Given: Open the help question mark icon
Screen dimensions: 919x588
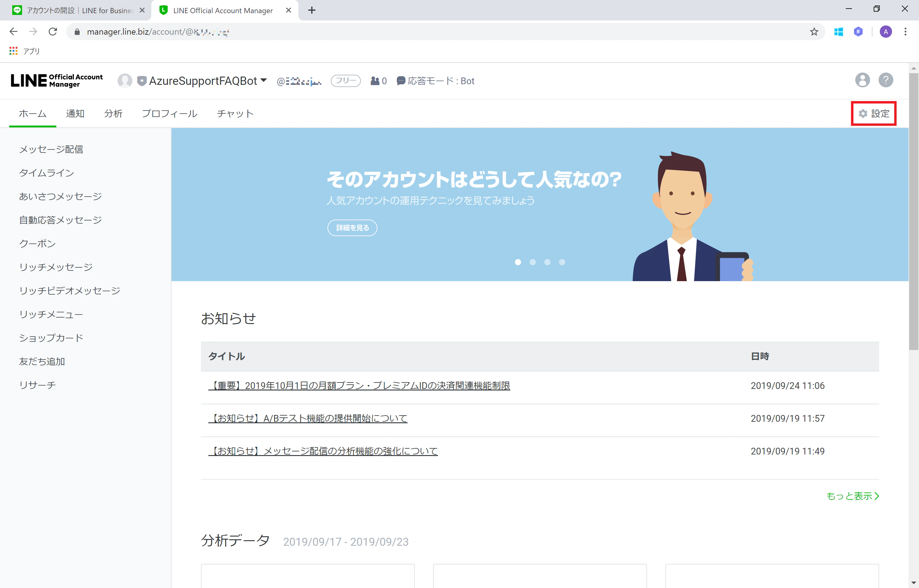Looking at the screenshot, I should 885,80.
